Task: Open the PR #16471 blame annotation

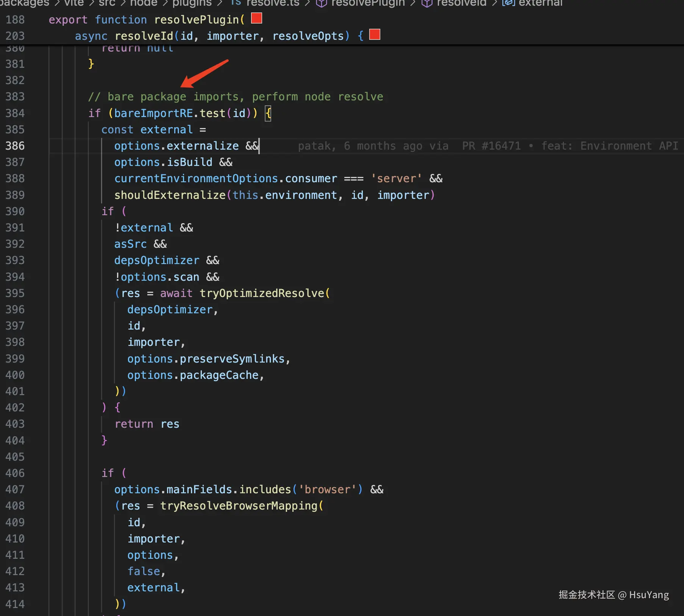Action: (x=491, y=146)
